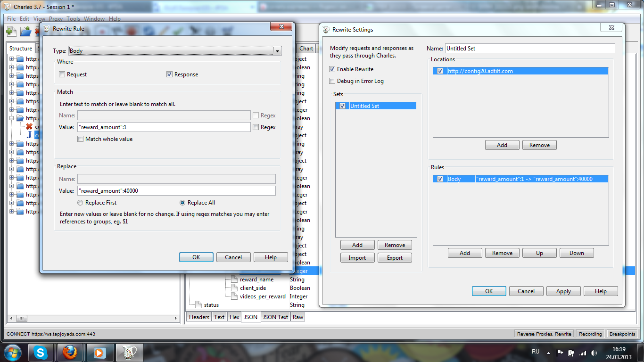
Task: Click Reverse Proxies, Rewrite status button
Action: (x=544, y=334)
